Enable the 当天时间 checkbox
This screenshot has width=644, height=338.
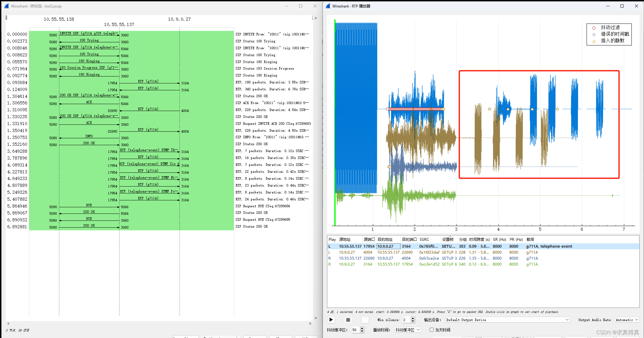[432, 330]
